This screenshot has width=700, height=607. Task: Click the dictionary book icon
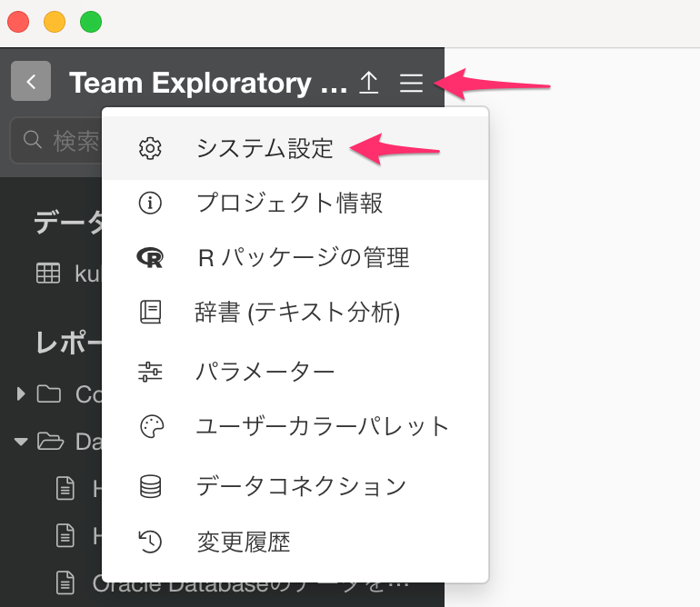[x=150, y=312]
